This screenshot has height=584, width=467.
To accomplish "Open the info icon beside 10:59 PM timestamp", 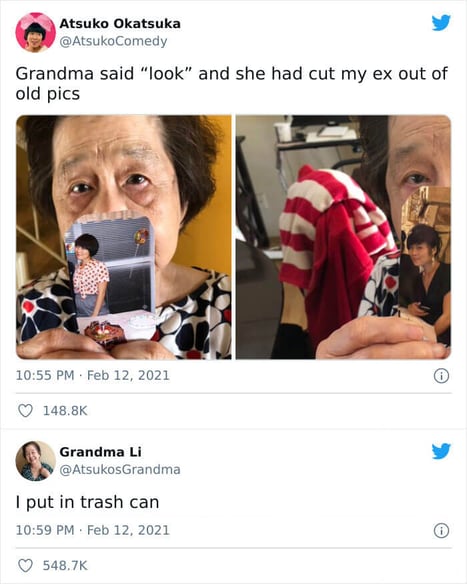I will point(441,530).
